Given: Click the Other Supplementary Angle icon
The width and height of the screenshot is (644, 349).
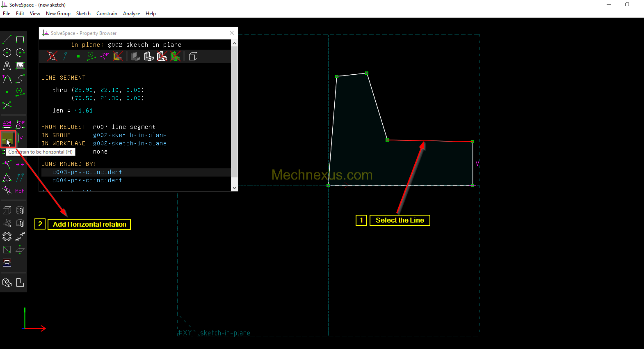Looking at the screenshot, I should [x=7, y=191].
